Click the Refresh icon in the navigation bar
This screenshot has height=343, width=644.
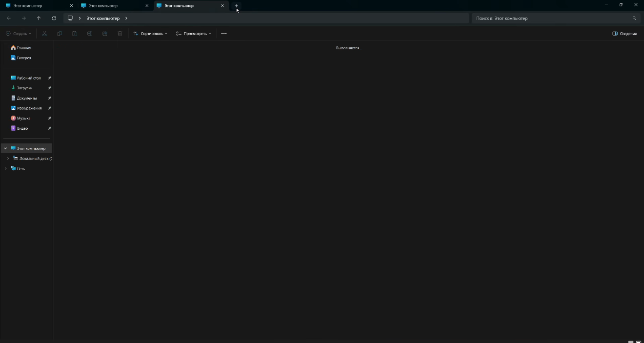click(x=54, y=18)
